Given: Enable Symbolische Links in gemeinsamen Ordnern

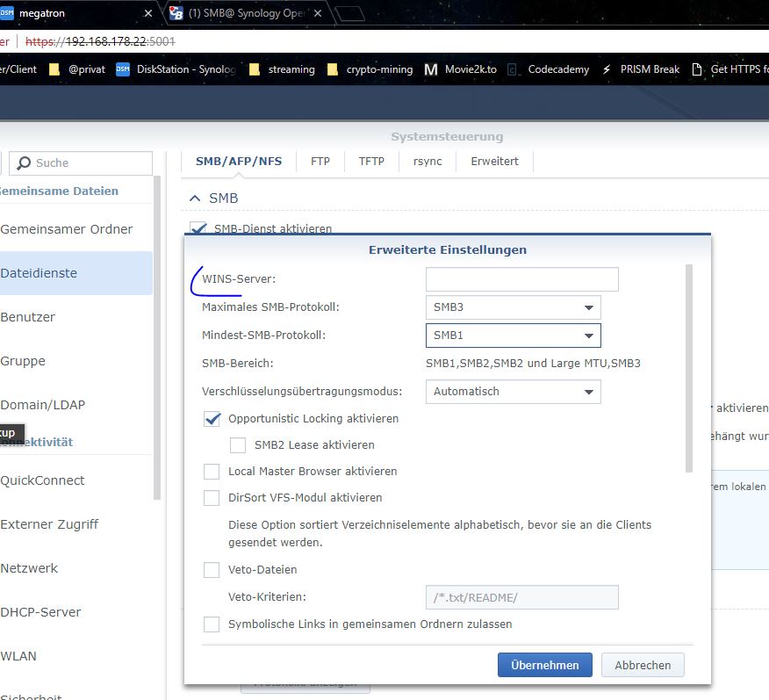Looking at the screenshot, I should pyautogui.click(x=212, y=624).
